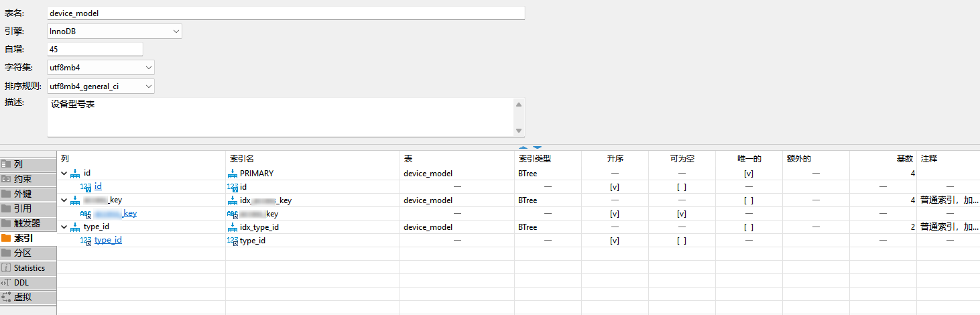Click the 约束 tab icon
Image resolution: width=980 pixels, height=315 pixels.
6,180
